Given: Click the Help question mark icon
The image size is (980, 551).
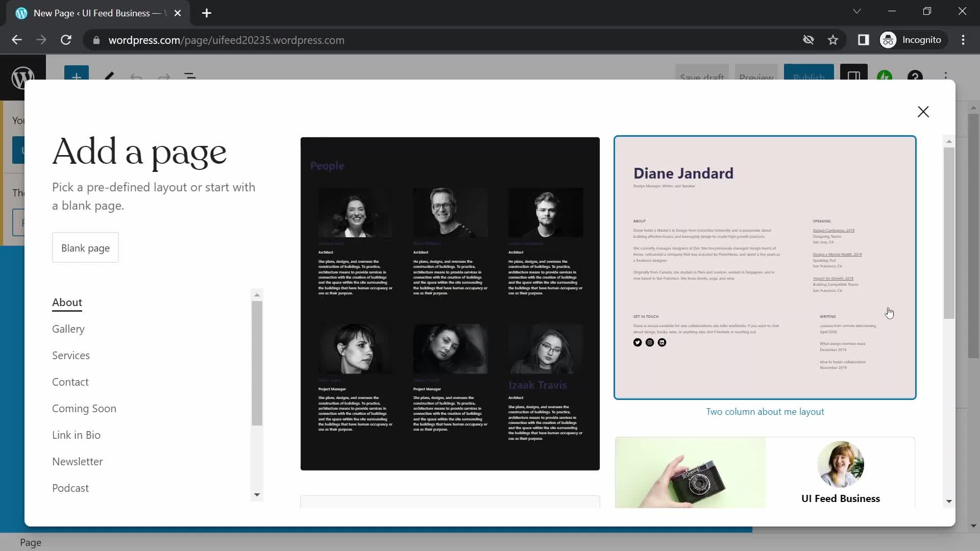Looking at the screenshot, I should pyautogui.click(x=916, y=77).
